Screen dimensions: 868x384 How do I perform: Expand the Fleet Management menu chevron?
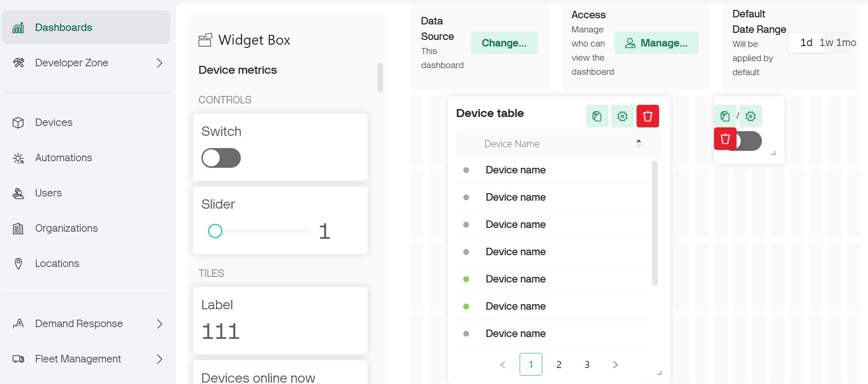160,359
